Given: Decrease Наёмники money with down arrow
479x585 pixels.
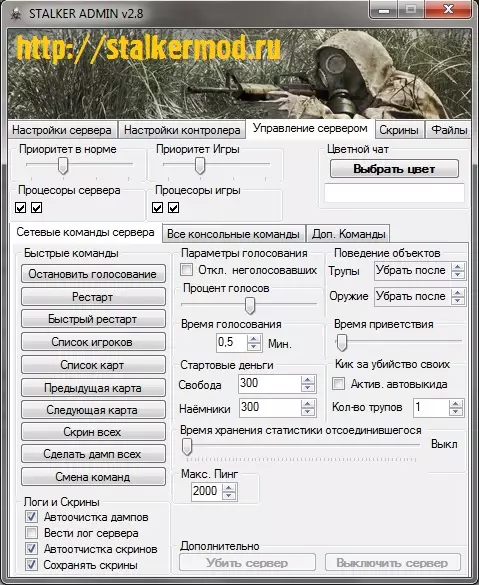Looking at the screenshot, I should coord(308,412).
